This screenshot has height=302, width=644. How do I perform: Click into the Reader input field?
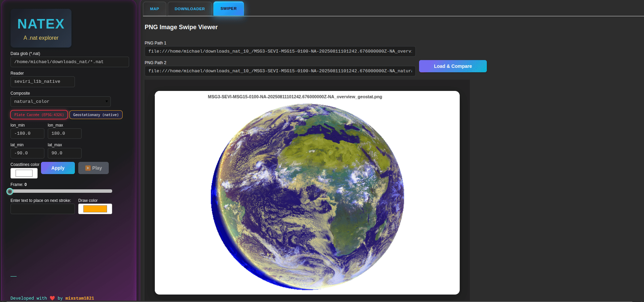pyautogui.click(x=42, y=82)
